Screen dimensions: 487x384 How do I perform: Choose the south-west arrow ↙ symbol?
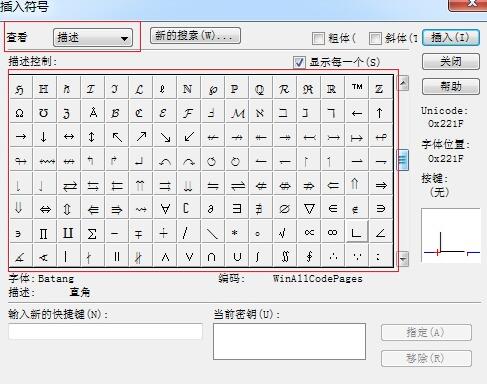189,137
